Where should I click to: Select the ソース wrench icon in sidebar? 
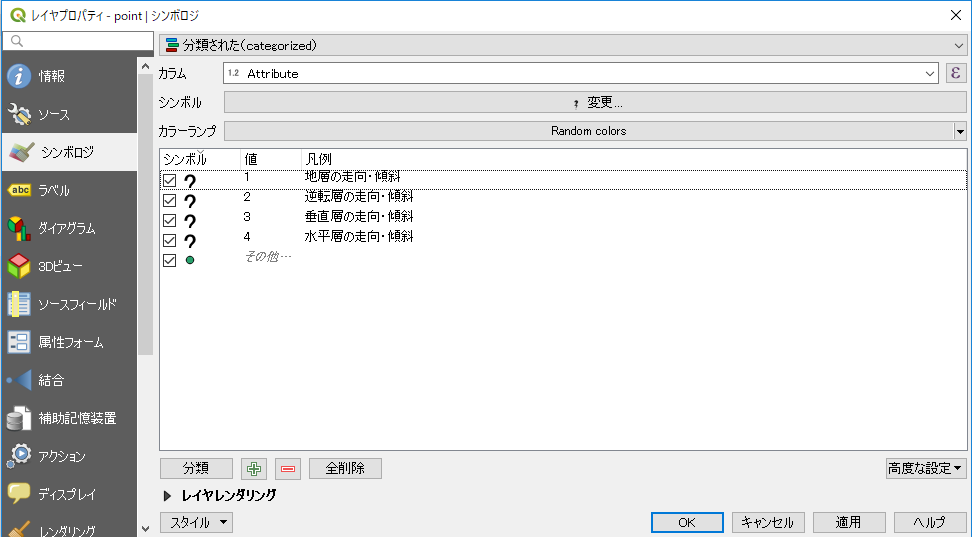[x=19, y=114]
